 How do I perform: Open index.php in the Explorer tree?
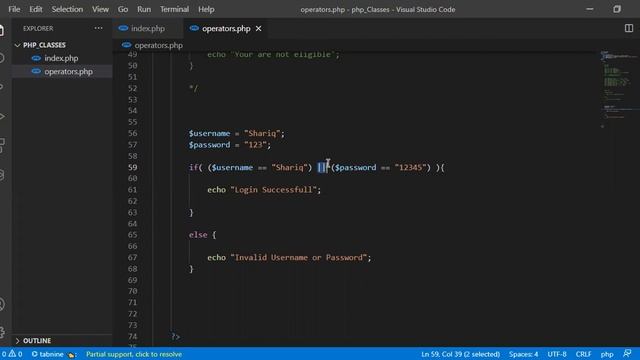61,58
